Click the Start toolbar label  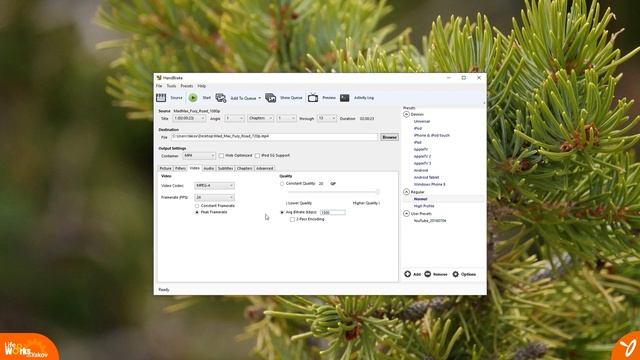(207, 98)
